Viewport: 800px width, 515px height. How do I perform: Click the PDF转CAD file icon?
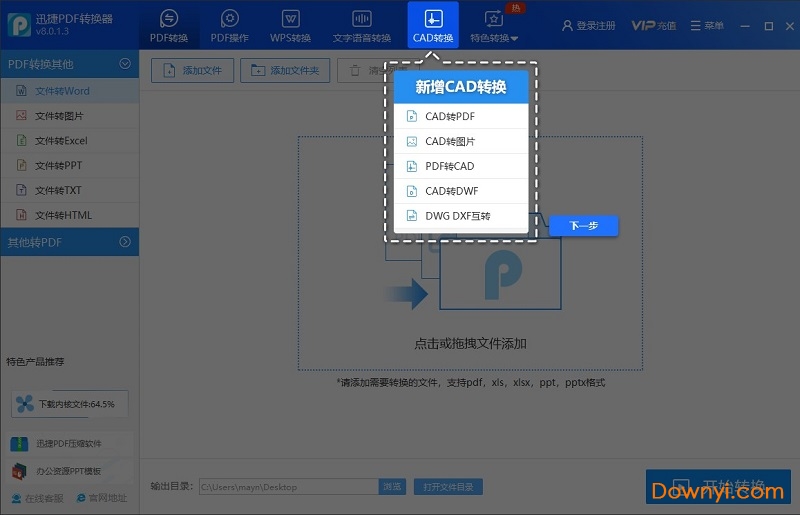click(x=411, y=166)
